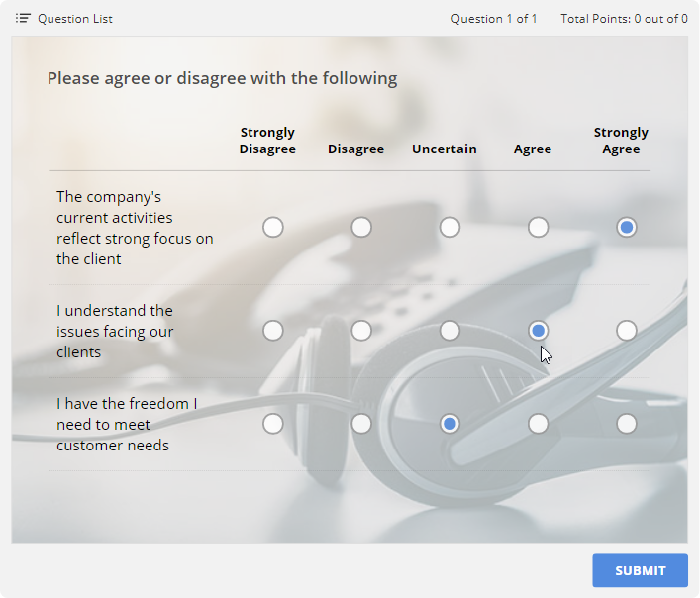Click selected Strongly Agree for client focus
Viewport: 700px width, 598px height.
[626, 228]
